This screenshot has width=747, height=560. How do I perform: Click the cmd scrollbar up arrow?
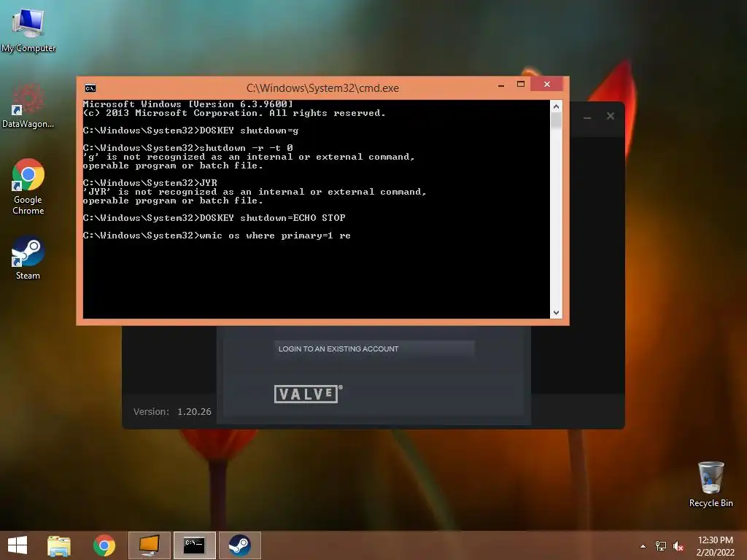[556, 106]
